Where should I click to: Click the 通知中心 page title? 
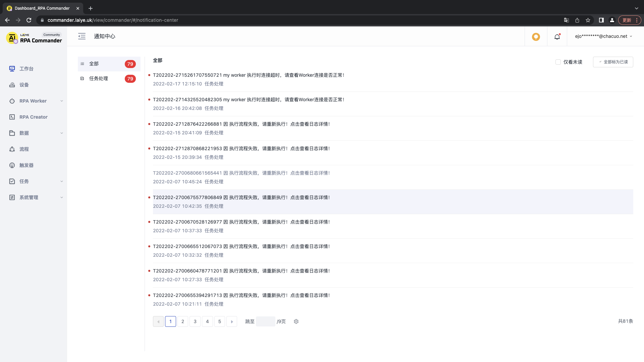(x=105, y=36)
